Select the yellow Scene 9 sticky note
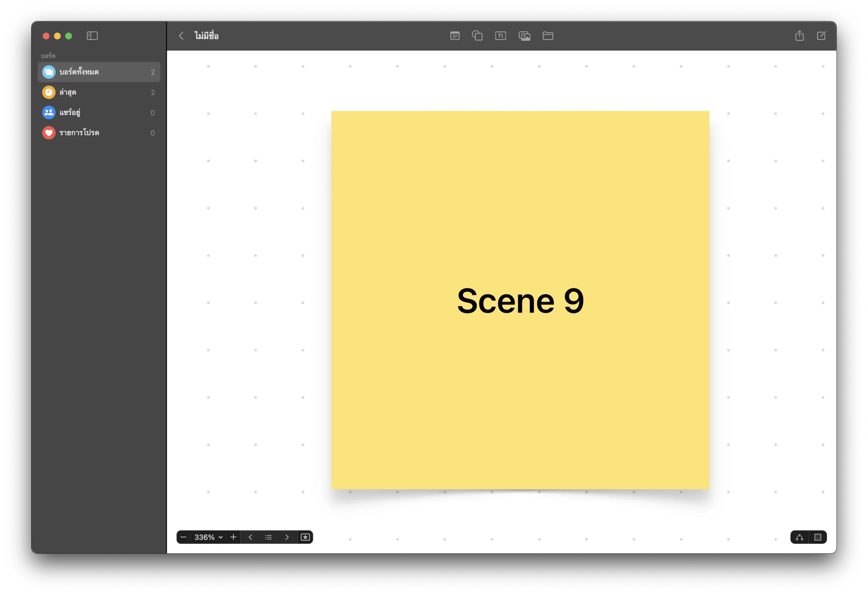The height and width of the screenshot is (595, 868). point(520,224)
